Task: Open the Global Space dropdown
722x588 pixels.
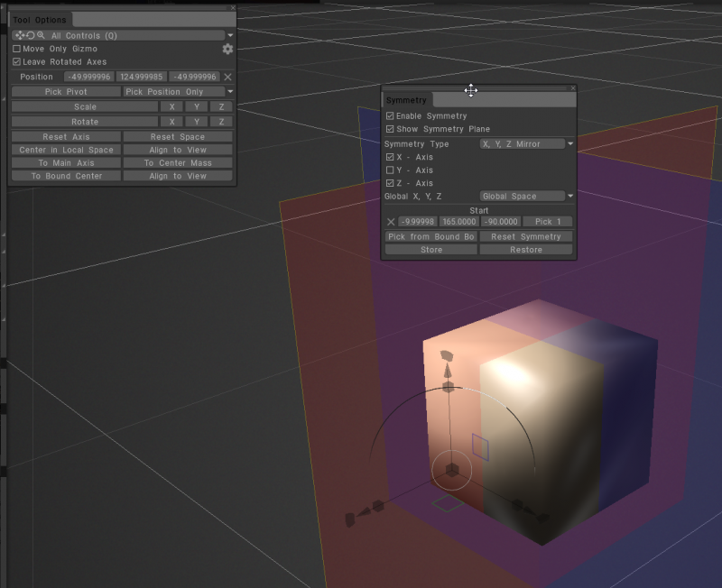Action: click(523, 196)
